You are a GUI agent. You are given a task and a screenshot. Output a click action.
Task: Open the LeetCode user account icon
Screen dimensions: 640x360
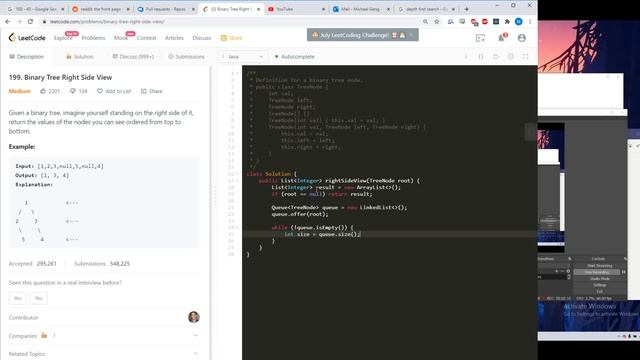point(522,38)
